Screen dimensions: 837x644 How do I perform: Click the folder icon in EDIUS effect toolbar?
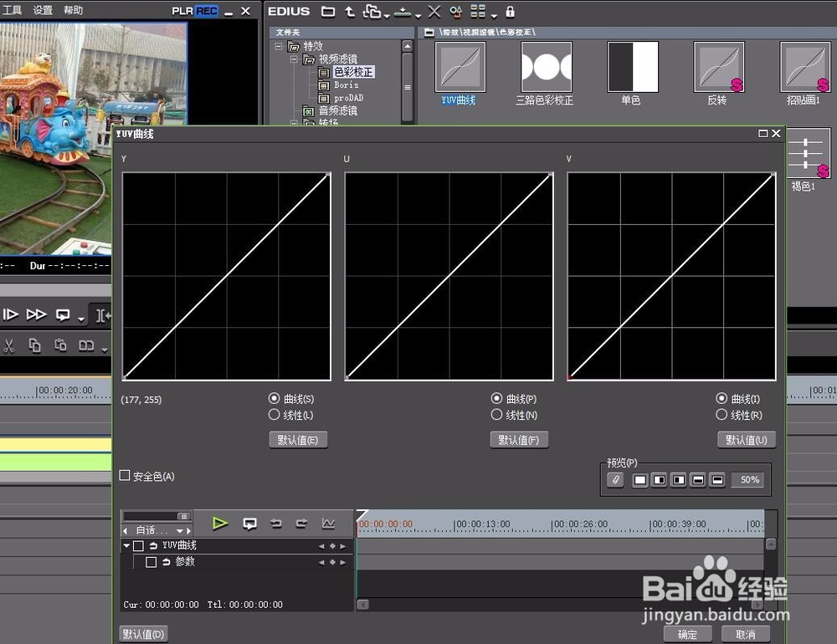328,11
